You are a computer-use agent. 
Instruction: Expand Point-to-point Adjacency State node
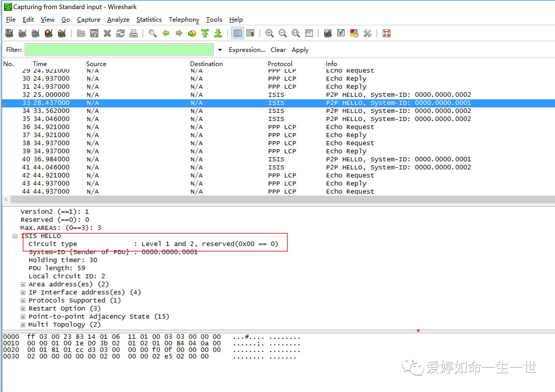[x=23, y=317]
